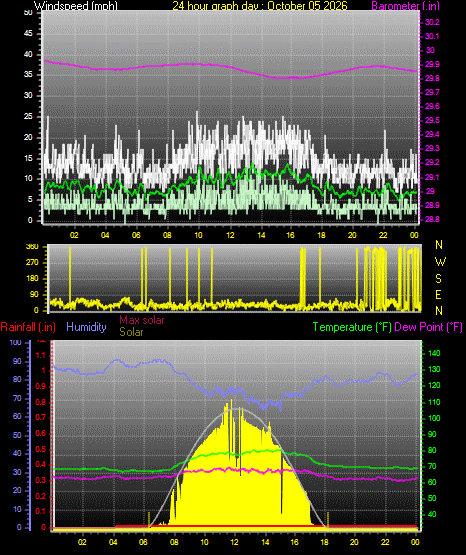The width and height of the screenshot is (466, 555).
Task: Click the '29.5' barometer axis value
Action: click(x=432, y=120)
